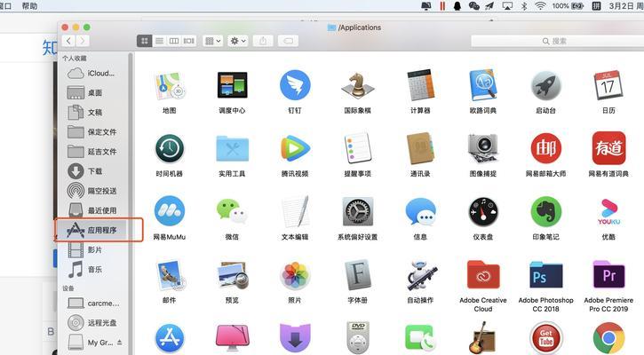
Task: Open the 帮助 Help menu
Action: click(29, 5)
